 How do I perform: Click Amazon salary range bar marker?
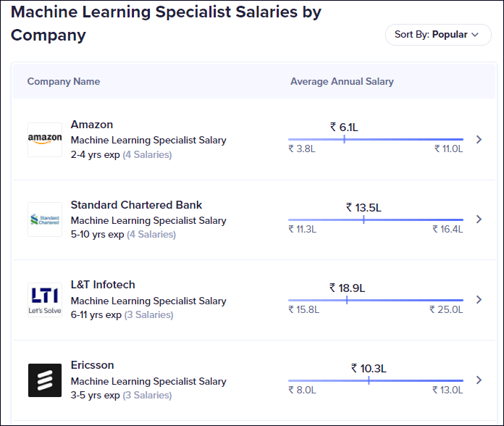pyautogui.click(x=344, y=139)
